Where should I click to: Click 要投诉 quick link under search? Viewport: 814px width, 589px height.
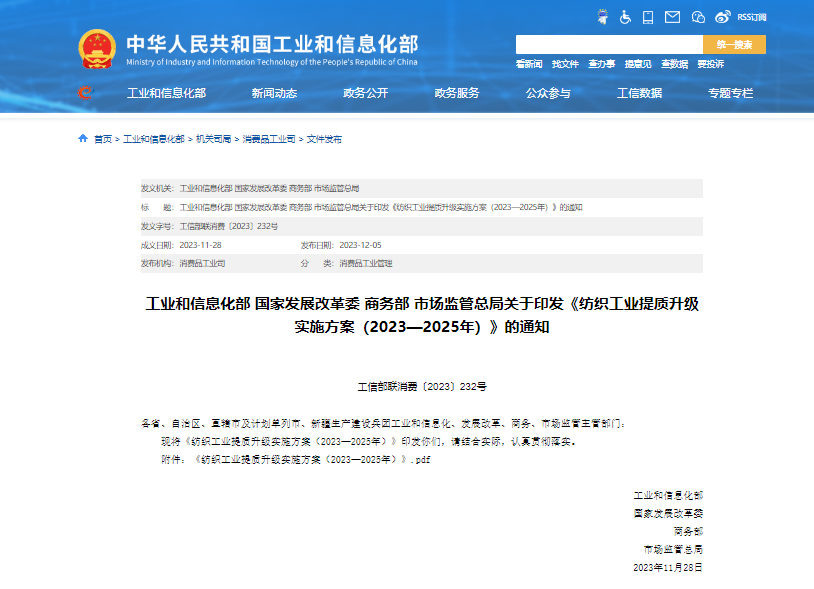point(710,64)
